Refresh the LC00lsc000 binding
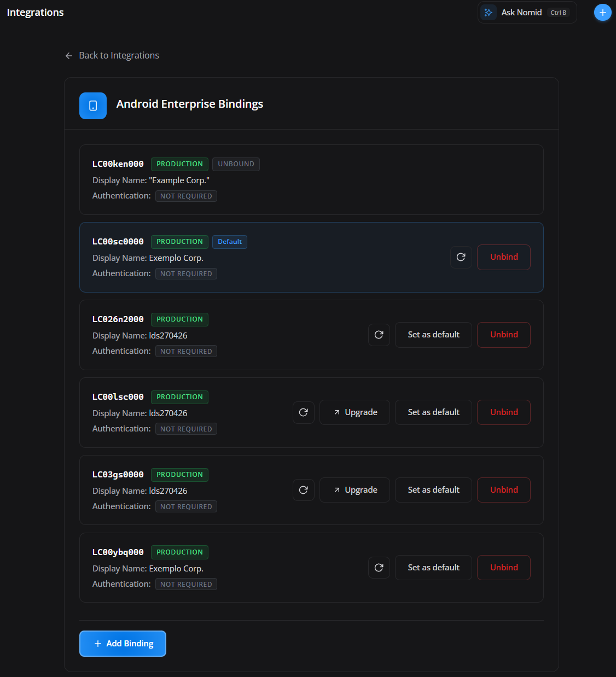The height and width of the screenshot is (677, 616). (x=304, y=412)
